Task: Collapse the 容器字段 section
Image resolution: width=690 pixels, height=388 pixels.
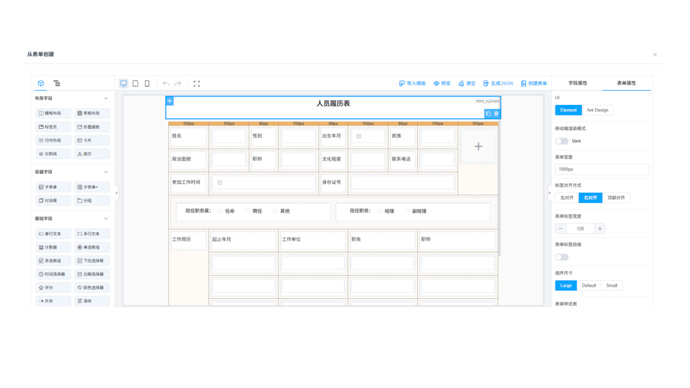Action: (106, 172)
